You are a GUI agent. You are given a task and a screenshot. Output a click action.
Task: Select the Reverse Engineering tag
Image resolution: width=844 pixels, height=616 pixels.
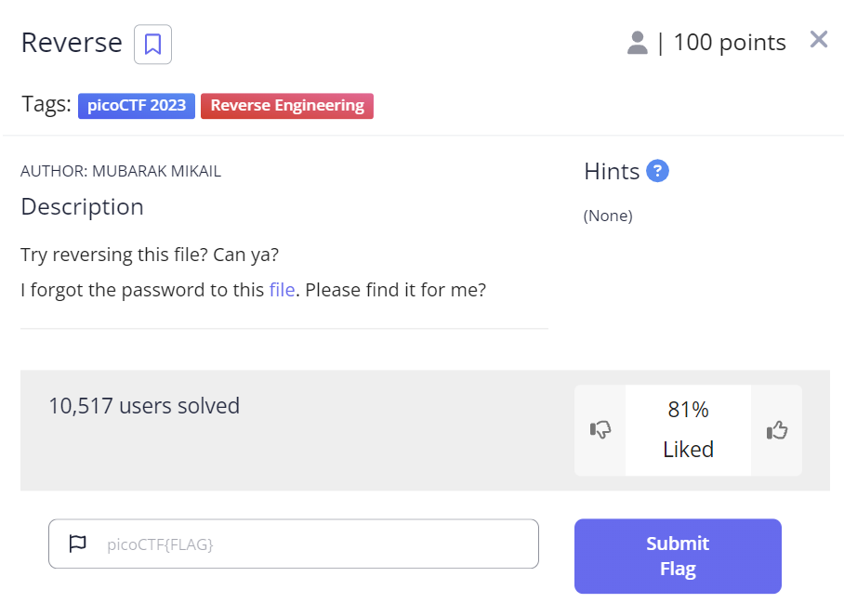click(287, 105)
